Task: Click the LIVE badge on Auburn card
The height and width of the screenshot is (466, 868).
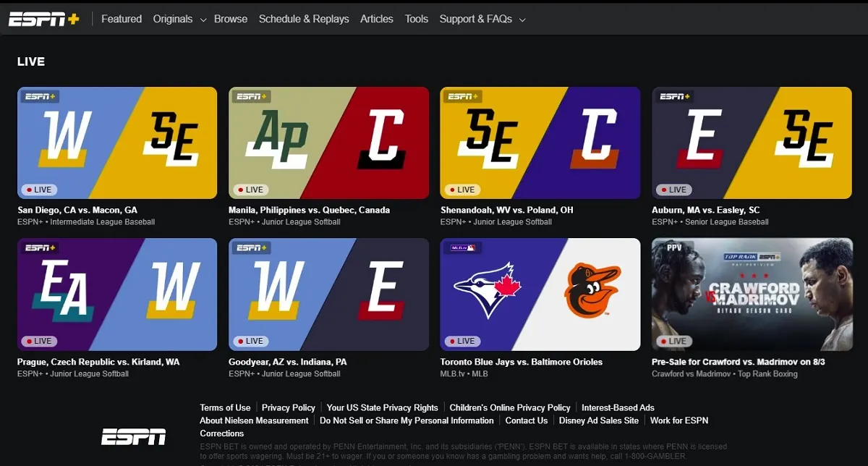Action: point(674,190)
